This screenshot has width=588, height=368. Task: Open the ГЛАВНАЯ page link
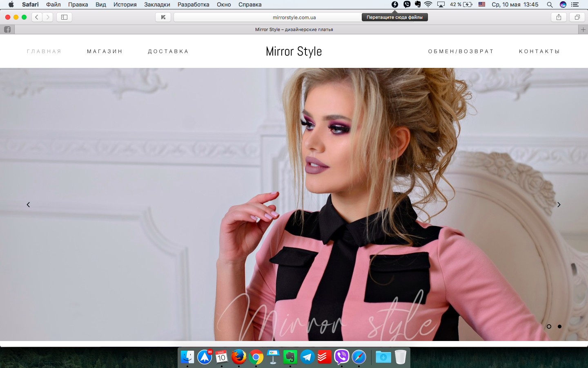44,52
